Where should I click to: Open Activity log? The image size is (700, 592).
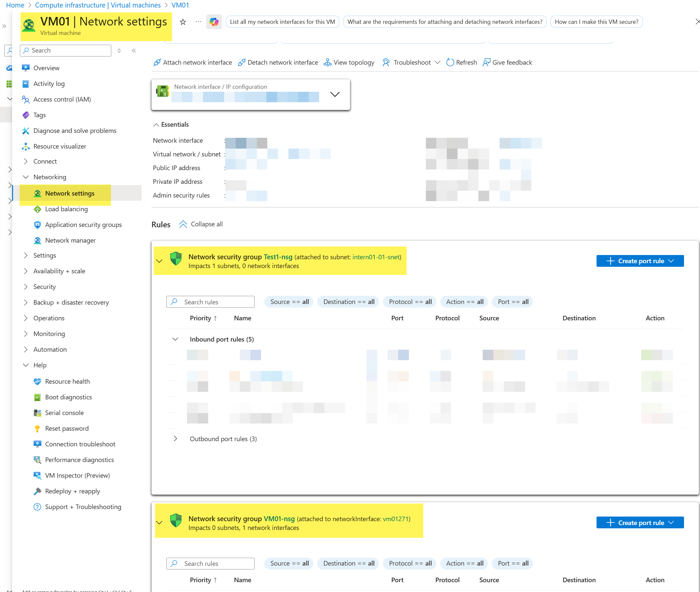click(49, 84)
